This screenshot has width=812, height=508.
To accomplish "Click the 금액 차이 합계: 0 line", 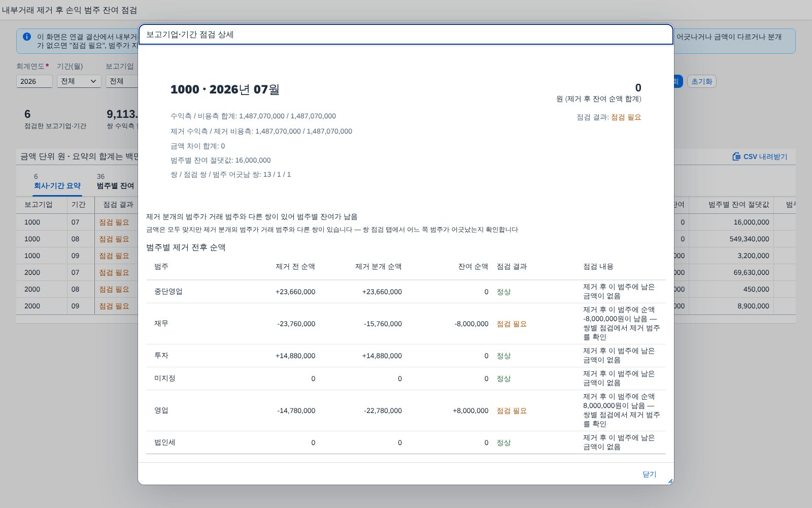I will coord(198,146).
